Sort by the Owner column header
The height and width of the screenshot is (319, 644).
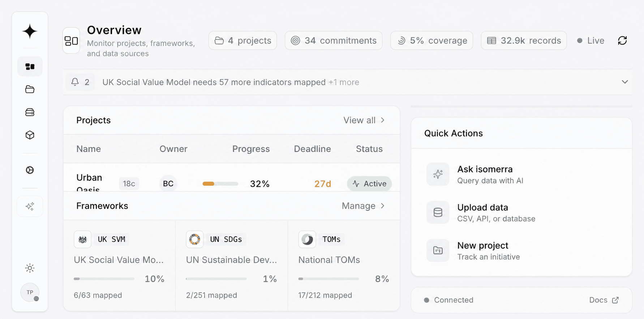pos(173,149)
